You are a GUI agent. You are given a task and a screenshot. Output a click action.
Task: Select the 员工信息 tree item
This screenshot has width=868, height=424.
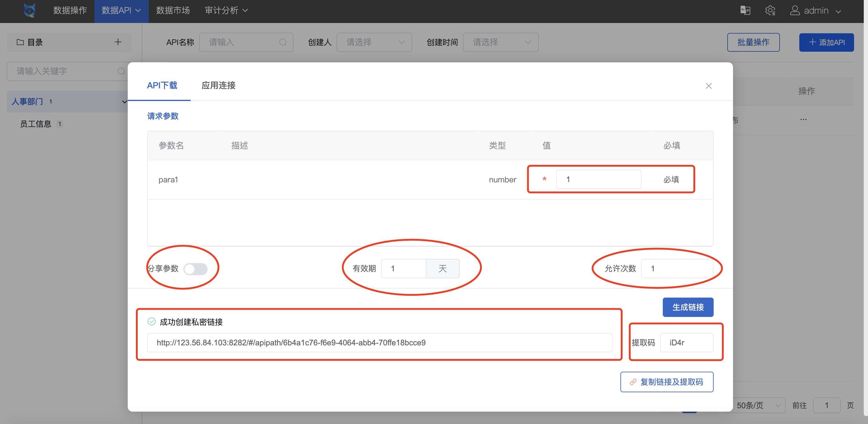36,124
